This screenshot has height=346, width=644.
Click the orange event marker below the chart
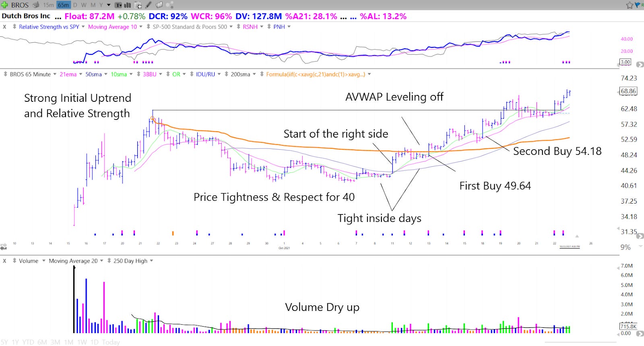click(173, 233)
